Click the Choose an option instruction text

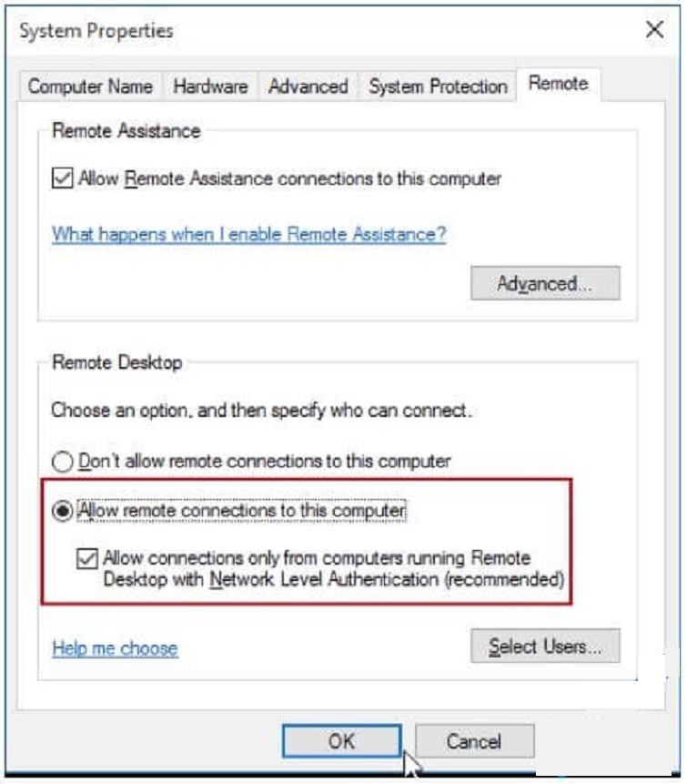click(x=261, y=411)
